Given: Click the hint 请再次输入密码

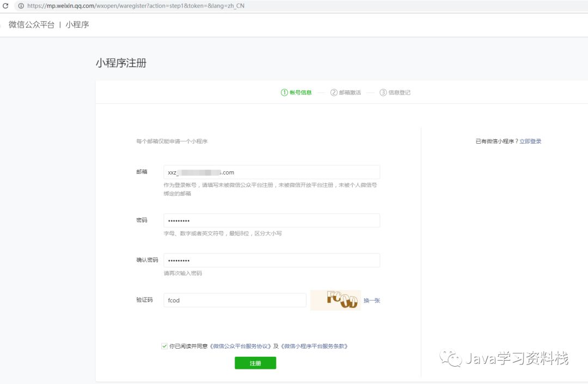Looking at the screenshot, I should click(x=182, y=273).
